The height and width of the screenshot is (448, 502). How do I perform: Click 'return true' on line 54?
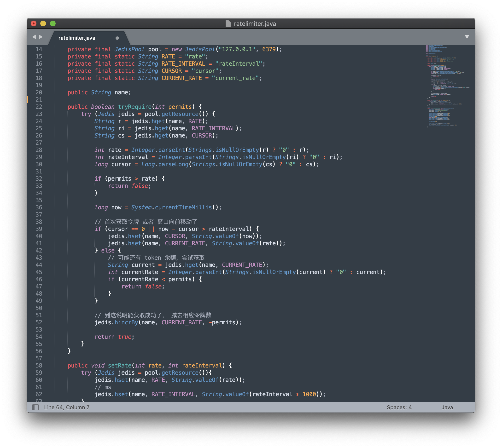click(x=113, y=337)
